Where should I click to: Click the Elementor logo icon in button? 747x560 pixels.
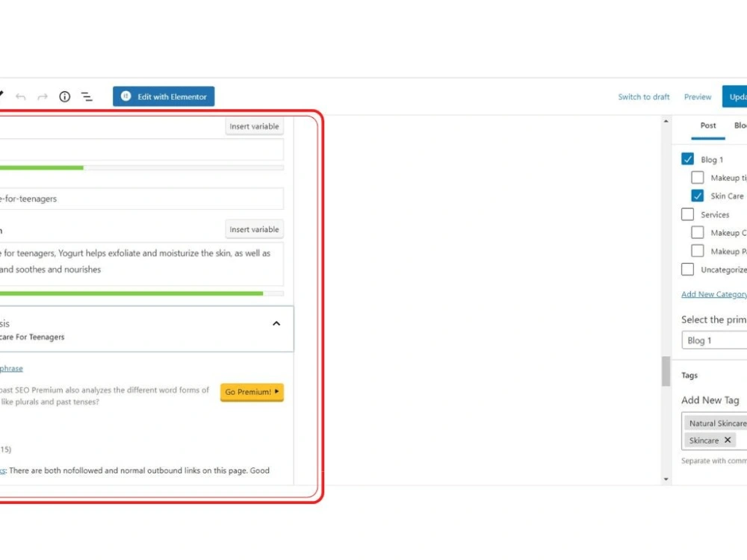click(x=125, y=96)
